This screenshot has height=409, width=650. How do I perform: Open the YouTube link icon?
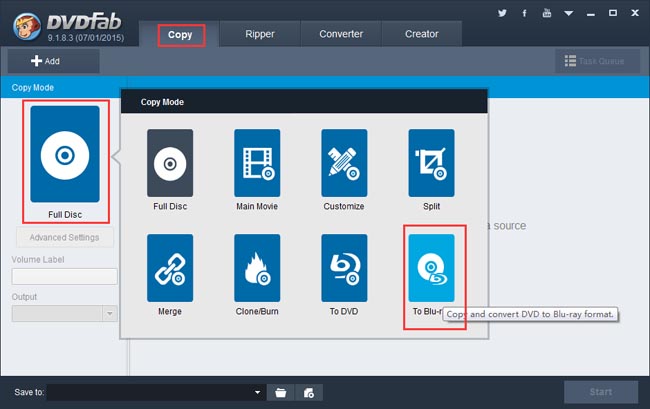click(x=547, y=13)
